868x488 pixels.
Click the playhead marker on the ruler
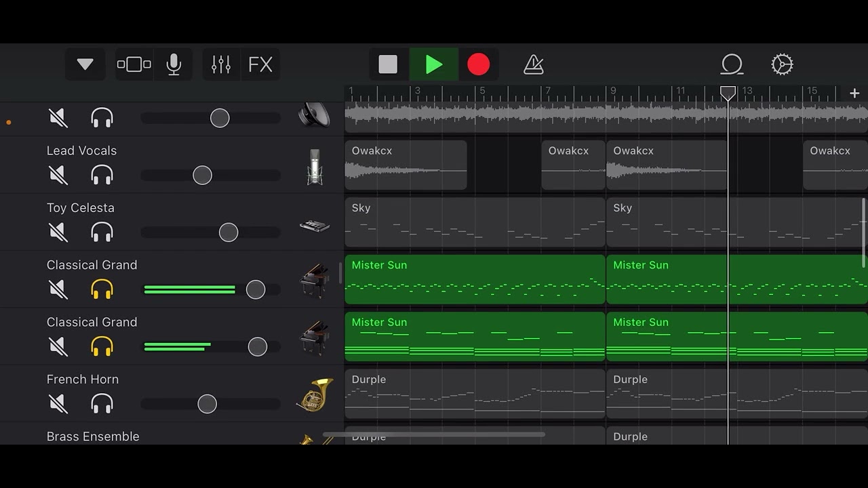pyautogui.click(x=728, y=93)
